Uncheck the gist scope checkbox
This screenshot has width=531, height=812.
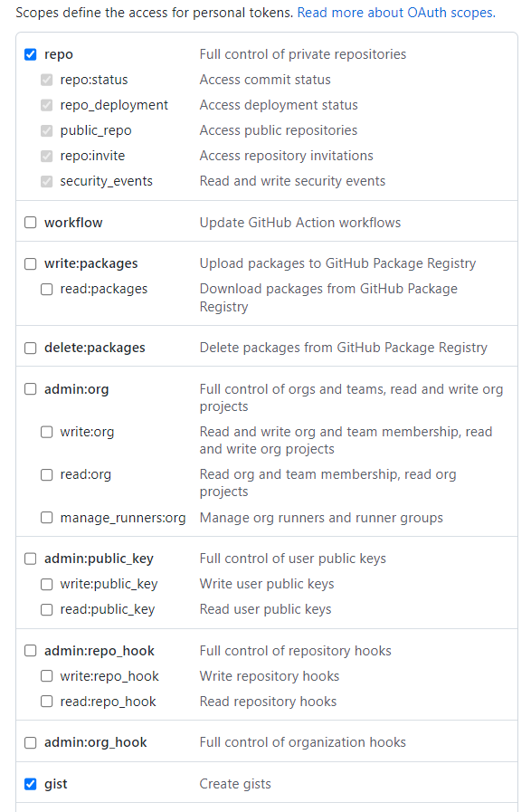click(x=31, y=784)
